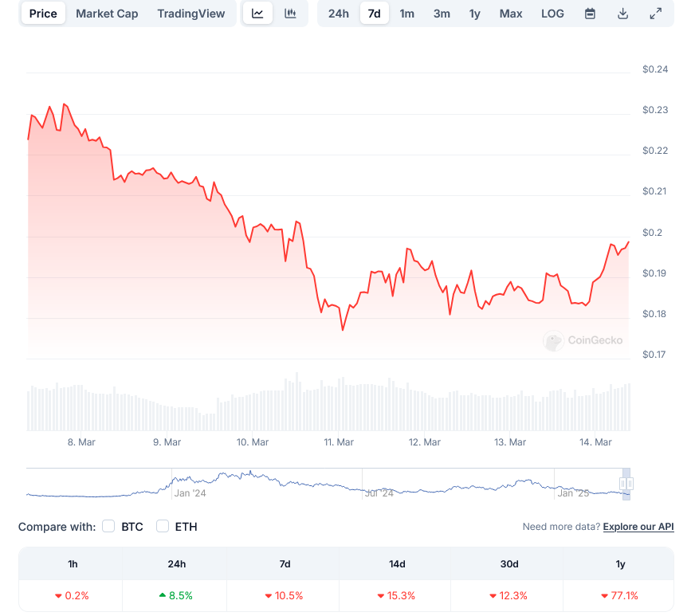Switch to line chart view icon

tap(257, 14)
